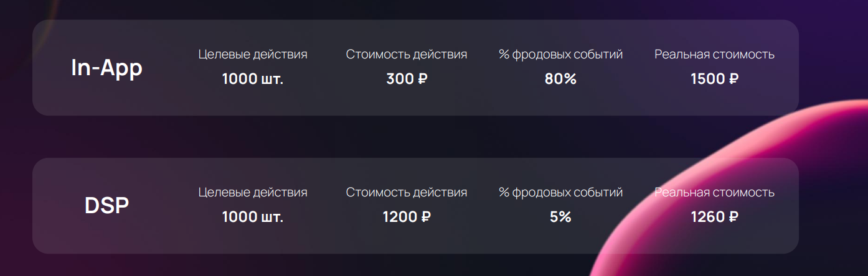
Task: Select In-App '% фродовых событий' label
Action: pos(560,54)
